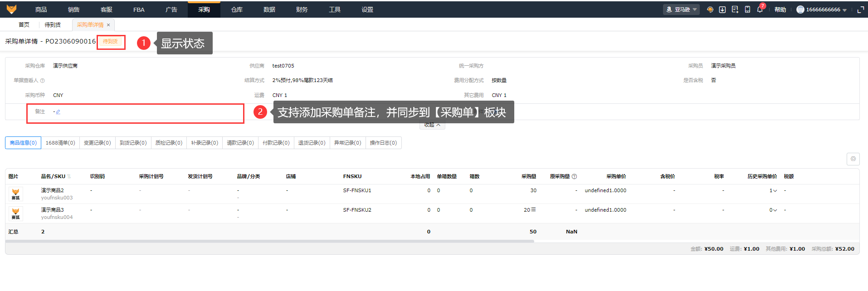Screen dimensions: 868x291
Task: Select the 付款记录(0) tab
Action: click(276, 143)
